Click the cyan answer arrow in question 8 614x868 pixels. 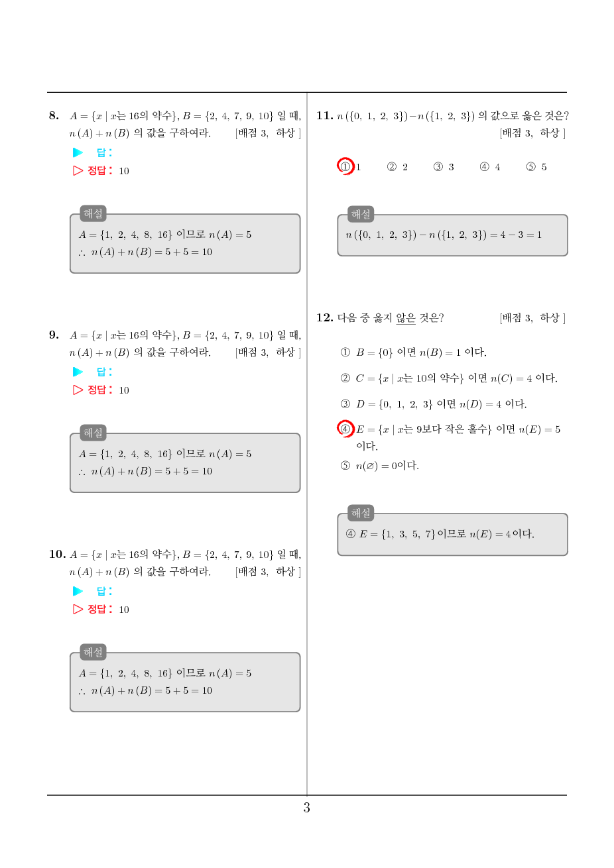click(x=78, y=152)
